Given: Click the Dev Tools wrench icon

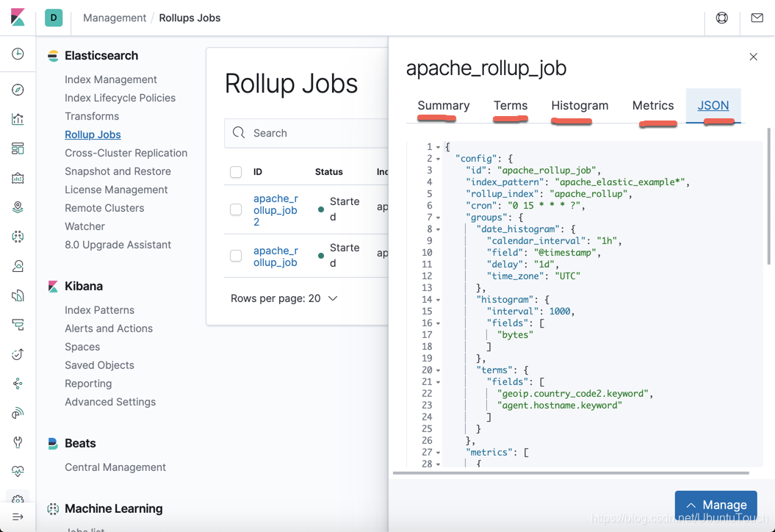Looking at the screenshot, I should (x=18, y=442).
